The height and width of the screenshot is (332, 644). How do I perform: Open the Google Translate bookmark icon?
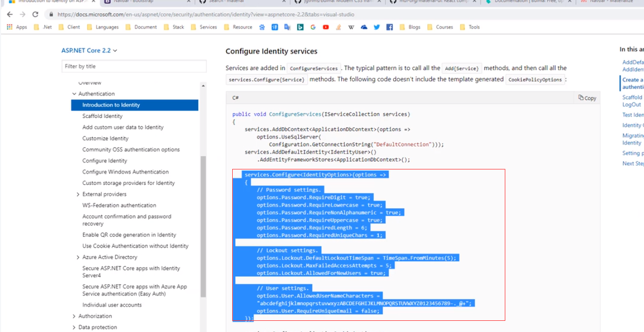click(287, 27)
